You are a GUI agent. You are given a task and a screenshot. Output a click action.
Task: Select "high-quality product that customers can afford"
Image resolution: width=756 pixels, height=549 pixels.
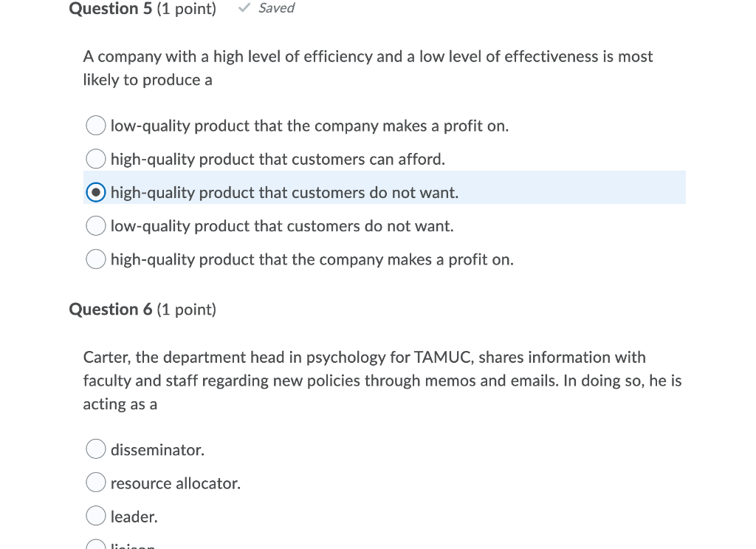[95, 158]
